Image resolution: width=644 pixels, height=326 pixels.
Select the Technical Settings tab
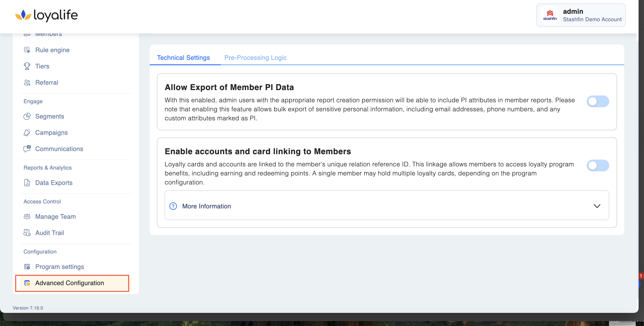tap(183, 58)
